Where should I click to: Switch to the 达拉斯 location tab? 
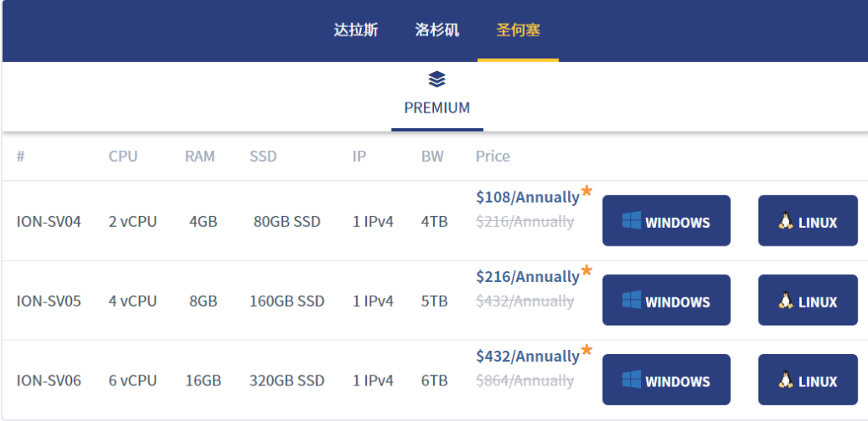click(356, 30)
